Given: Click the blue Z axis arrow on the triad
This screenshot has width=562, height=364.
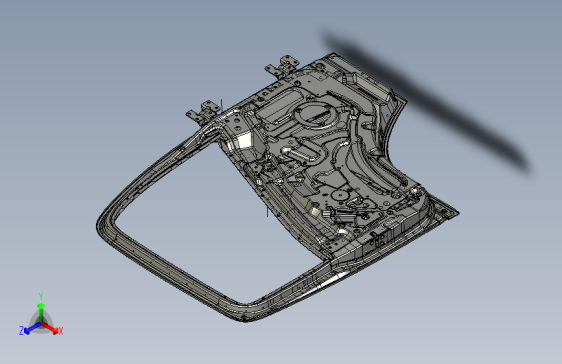Looking at the screenshot, I should 32,328.
